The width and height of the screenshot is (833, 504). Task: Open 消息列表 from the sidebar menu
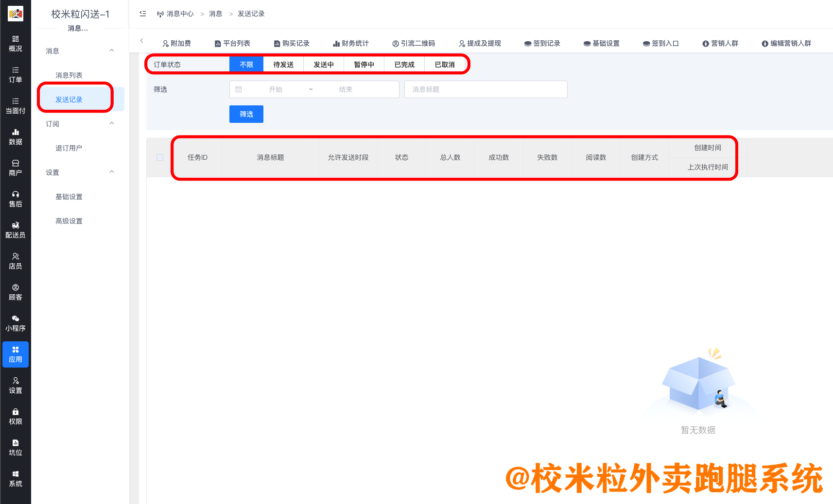click(68, 75)
